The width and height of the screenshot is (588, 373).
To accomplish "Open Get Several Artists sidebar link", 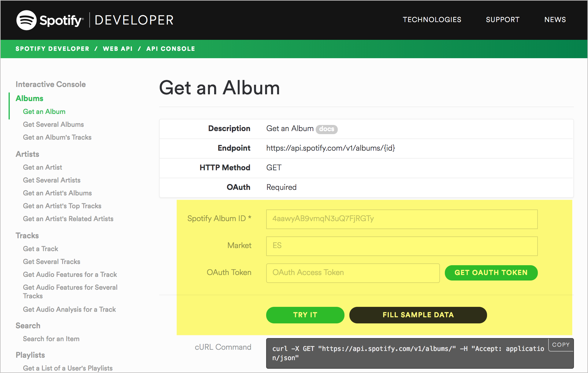I will point(52,180).
